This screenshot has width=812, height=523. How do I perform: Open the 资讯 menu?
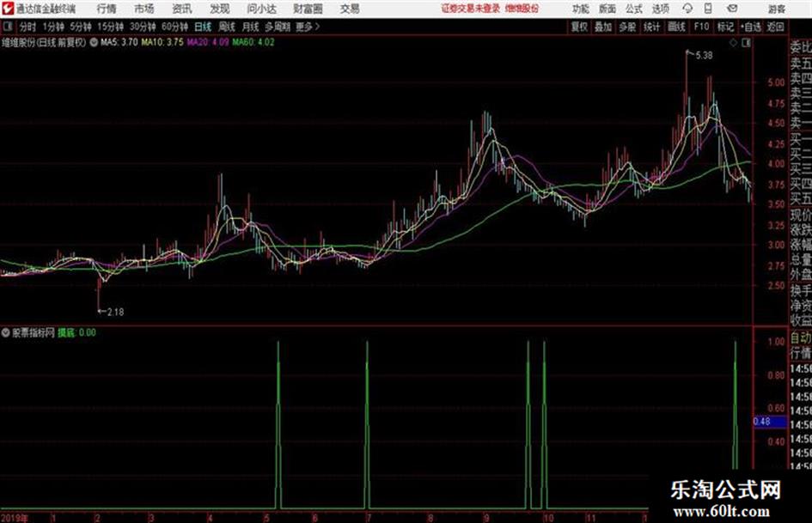tap(182, 9)
